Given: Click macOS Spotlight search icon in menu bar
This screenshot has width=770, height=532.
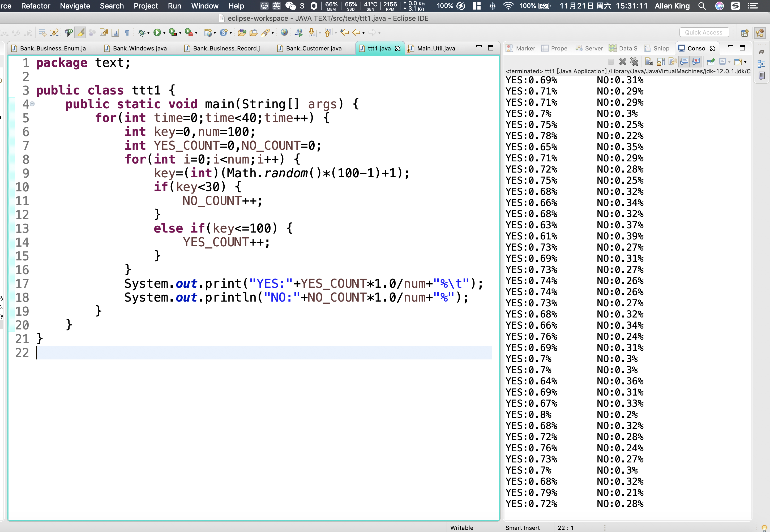Looking at the screenshot, I should tap(702, 6).
